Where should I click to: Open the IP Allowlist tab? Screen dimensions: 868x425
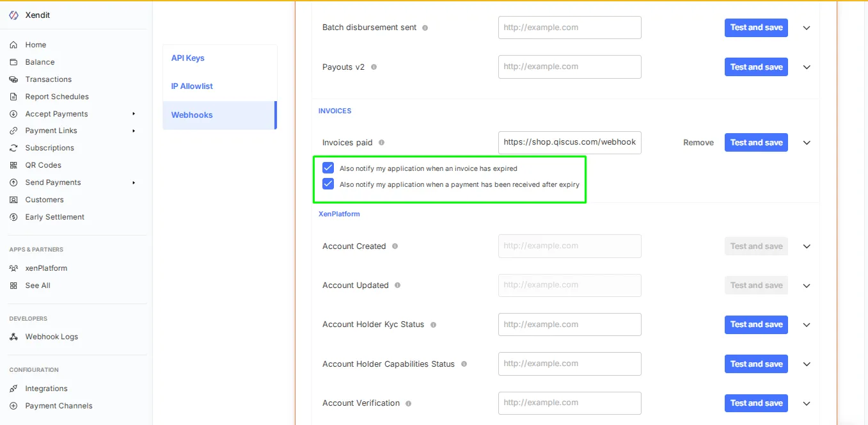point(192,86)
